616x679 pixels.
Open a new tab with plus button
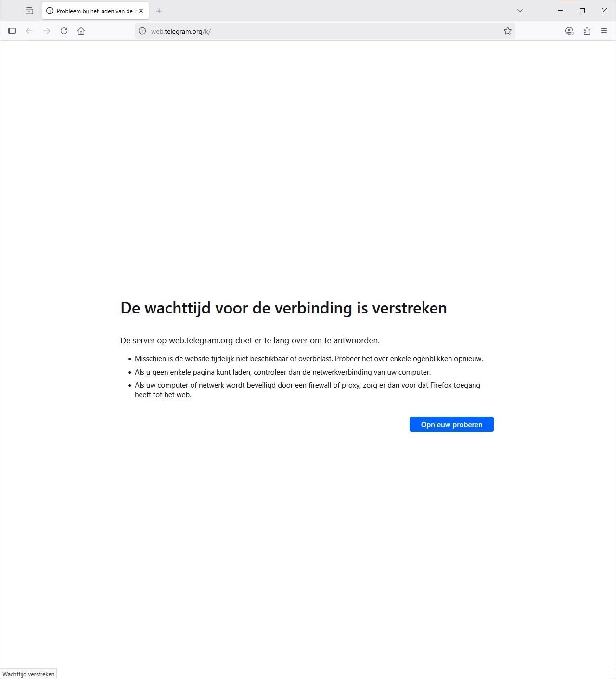[159, 11]
